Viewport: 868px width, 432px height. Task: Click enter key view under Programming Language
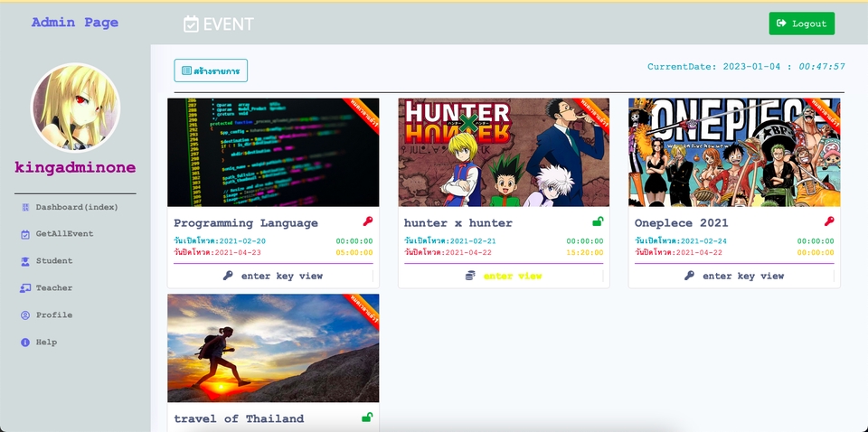pos(282,276)
